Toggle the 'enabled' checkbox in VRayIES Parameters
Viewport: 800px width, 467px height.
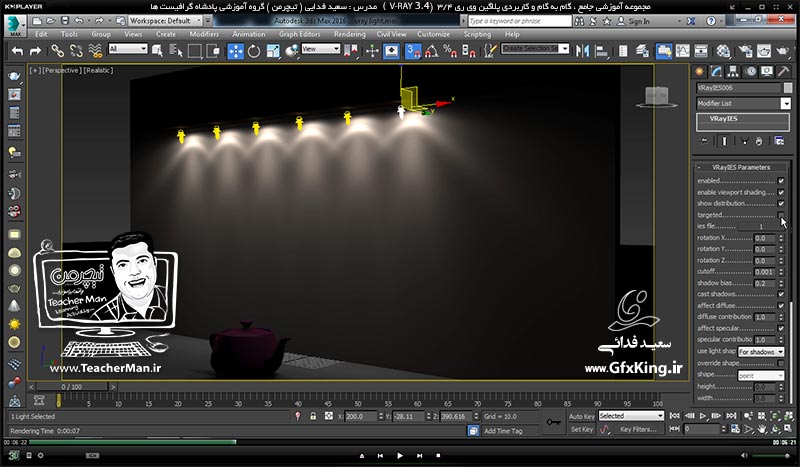pyautogui.click(x=781, y=181)
